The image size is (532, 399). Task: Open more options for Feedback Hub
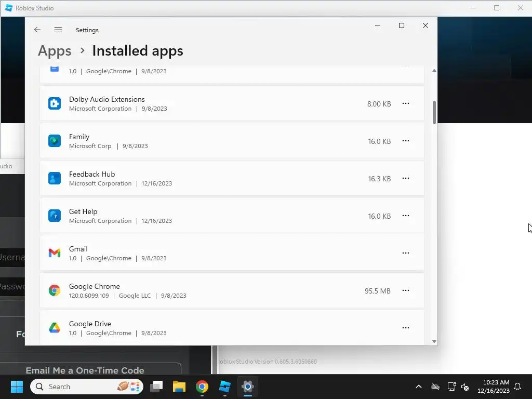405,178
